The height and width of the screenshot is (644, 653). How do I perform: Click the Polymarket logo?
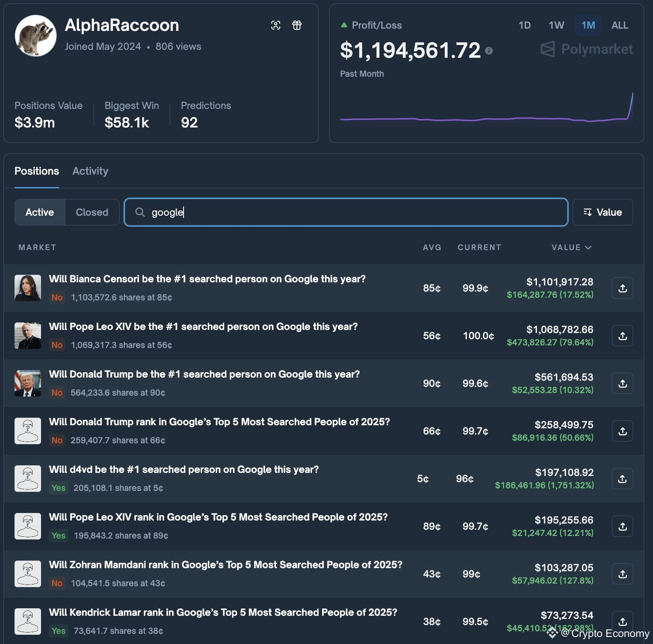(x=586, y=49)
